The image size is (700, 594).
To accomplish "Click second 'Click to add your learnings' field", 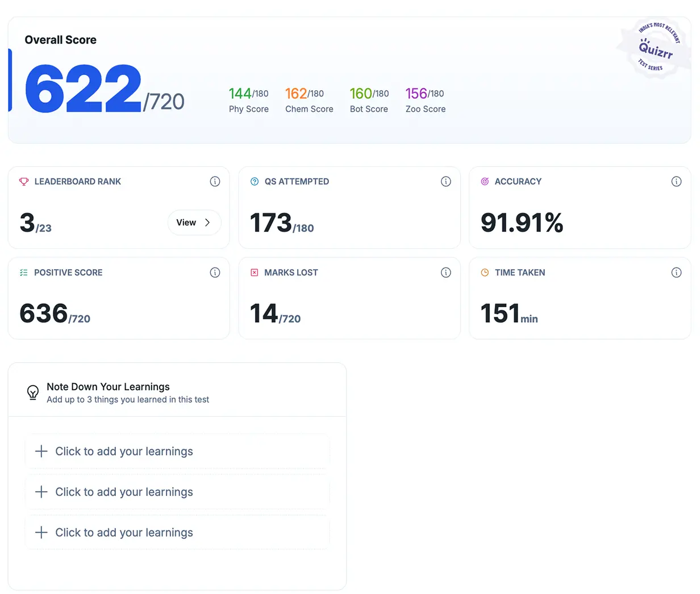I will point(177,492).
